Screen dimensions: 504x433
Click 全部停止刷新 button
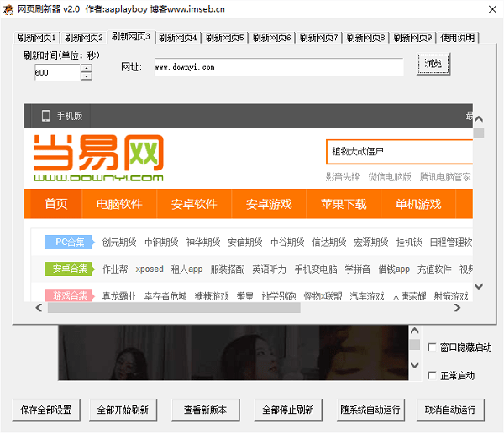point(288,410)
